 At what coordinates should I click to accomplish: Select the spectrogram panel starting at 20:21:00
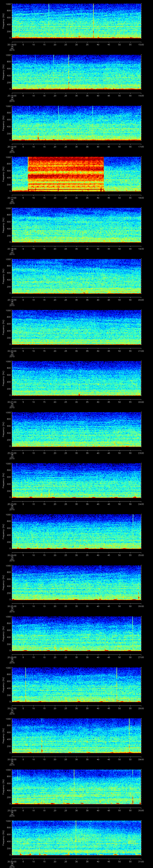coord(76,378)
